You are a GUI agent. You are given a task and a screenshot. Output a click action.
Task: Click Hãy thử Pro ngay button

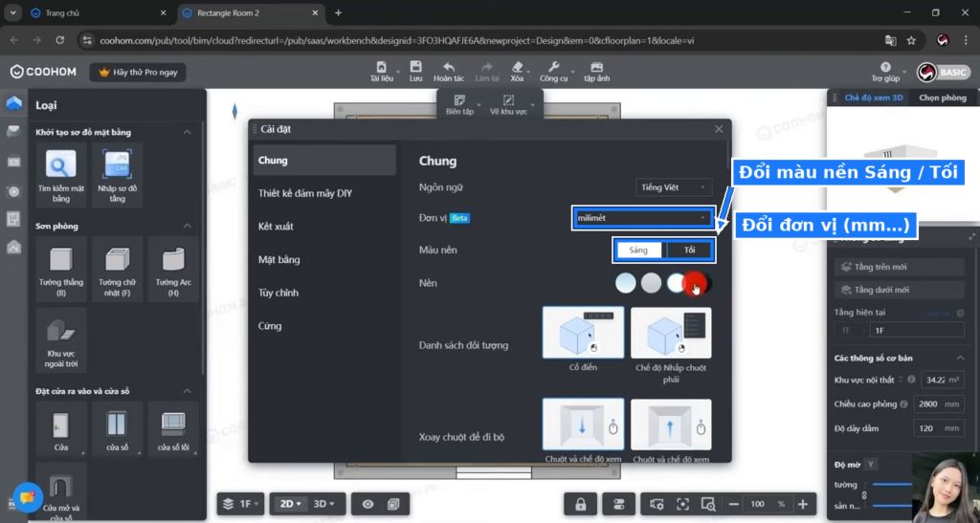(138, 73)
